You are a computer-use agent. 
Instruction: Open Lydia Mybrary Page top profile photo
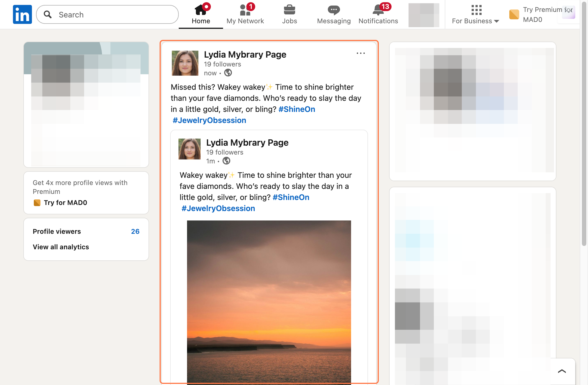tap(185, 63)
